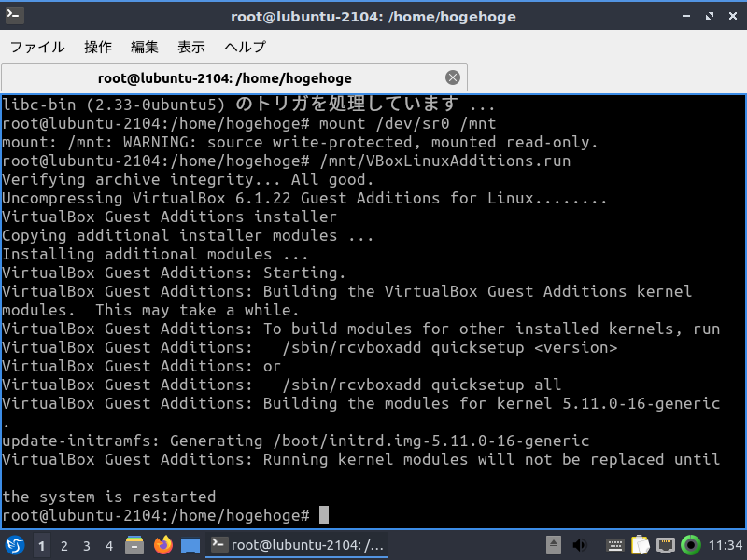Launch Firefox from the panel
This screenshot has width=747, height=560.
click(162, 545)
